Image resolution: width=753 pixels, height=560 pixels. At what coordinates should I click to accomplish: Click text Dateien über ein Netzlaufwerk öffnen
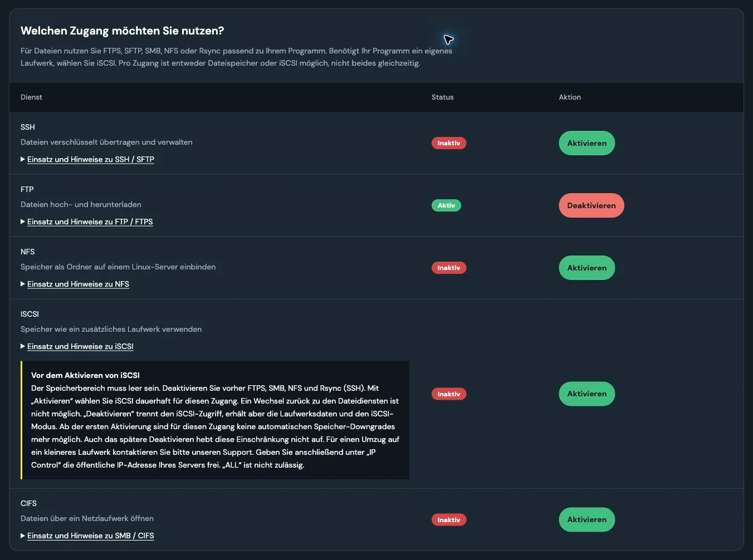pyautogui.click(x=87, y=518)
